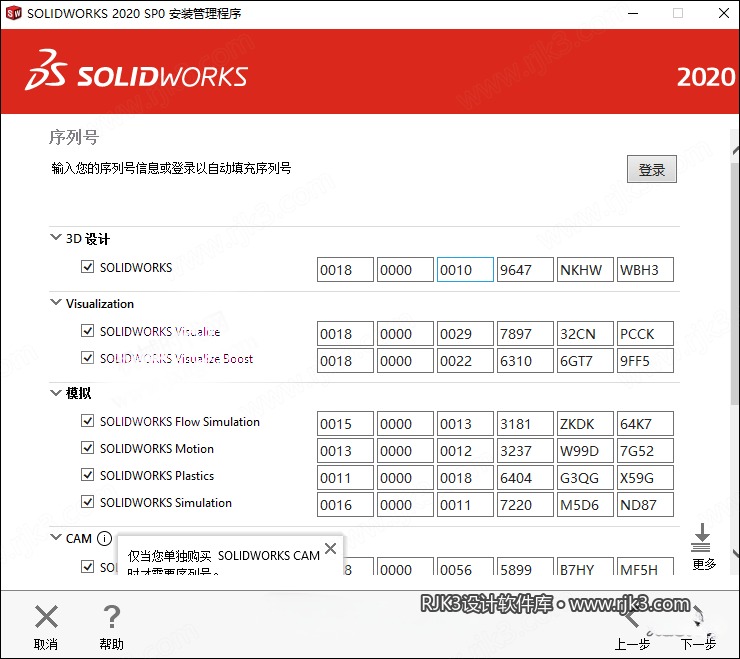Click SOLIDWORKS serial field containing 0010
Image resolution: width=740 pixels, height=659 pixels.
tap(465, 270)
